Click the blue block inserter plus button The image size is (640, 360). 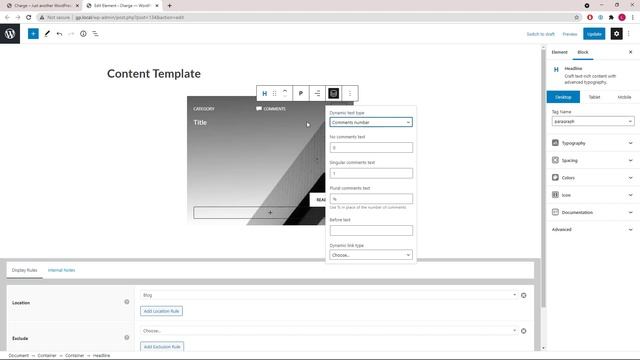[33, 34]
